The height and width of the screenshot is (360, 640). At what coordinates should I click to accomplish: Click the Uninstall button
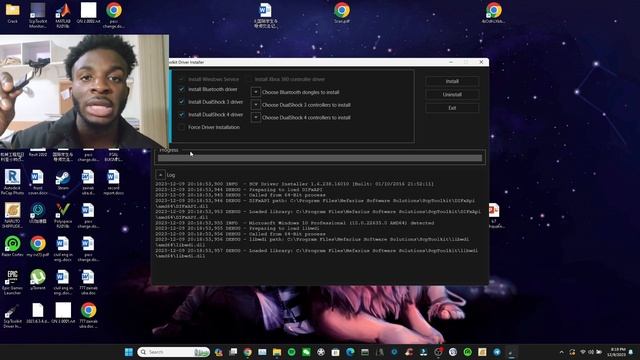tap(452, 95)
